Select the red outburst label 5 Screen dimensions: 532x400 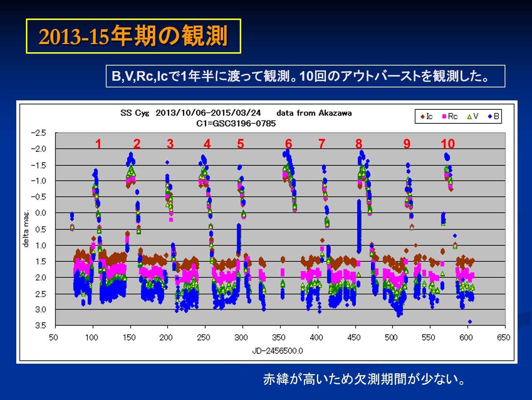[240, 144]
